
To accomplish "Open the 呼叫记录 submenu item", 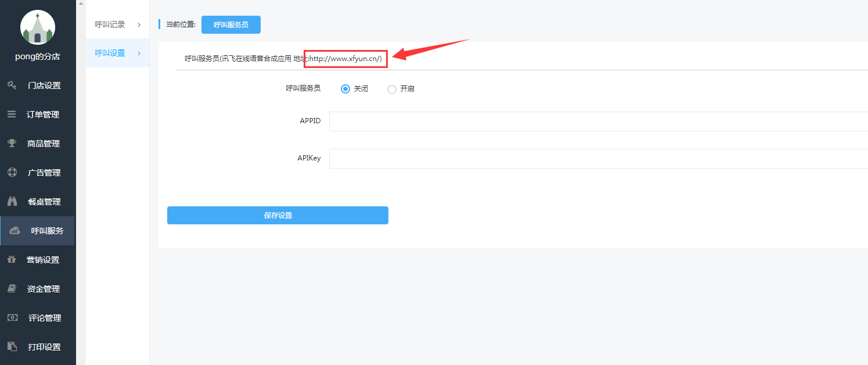I will (x=110, y=24).
